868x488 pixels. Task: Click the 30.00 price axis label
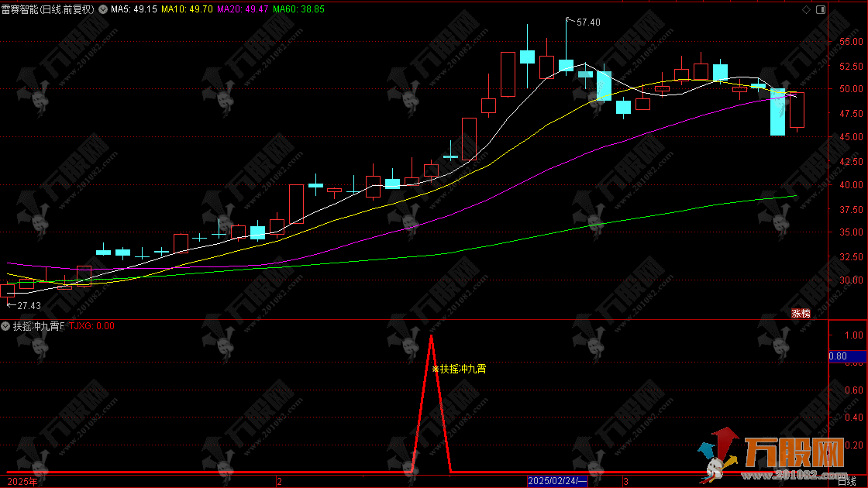tap(852, 280)
